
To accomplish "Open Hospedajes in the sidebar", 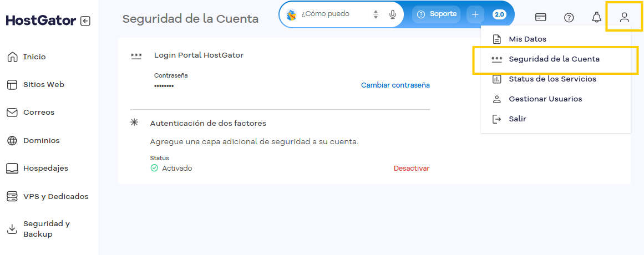I will tap(45, 169).
